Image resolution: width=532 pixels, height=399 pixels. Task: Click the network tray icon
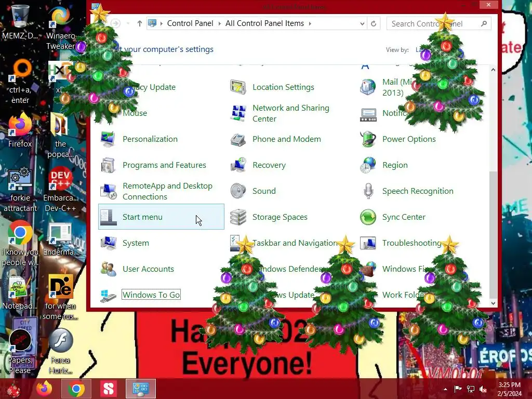click(x=471, y=389)
